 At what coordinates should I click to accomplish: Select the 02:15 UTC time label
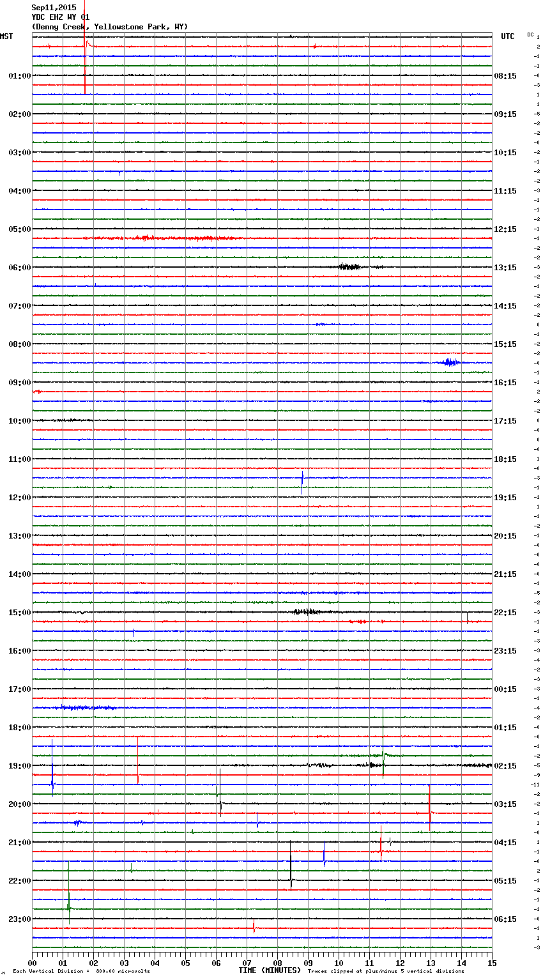(505, 766)
